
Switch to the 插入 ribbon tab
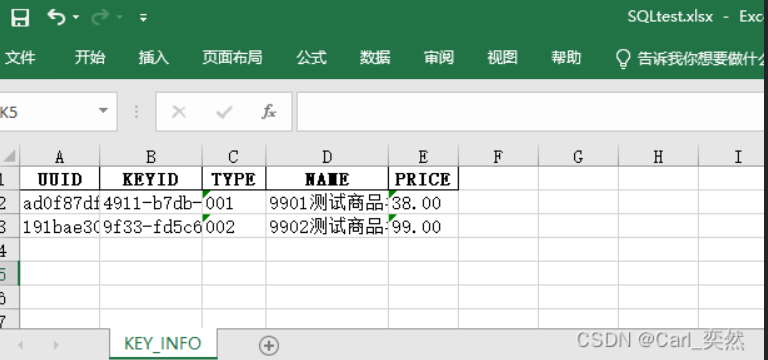(153, 58)
